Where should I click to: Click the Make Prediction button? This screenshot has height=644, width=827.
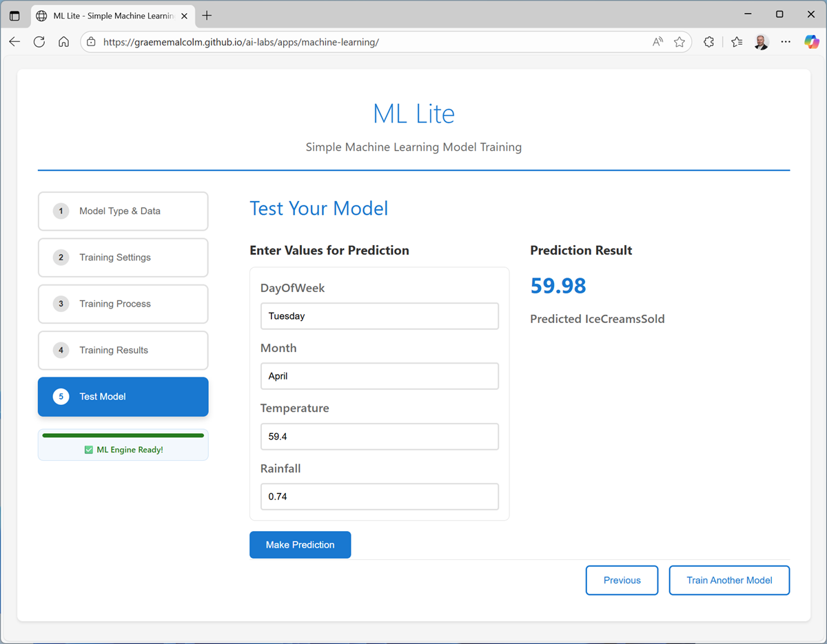pos(300,544)
